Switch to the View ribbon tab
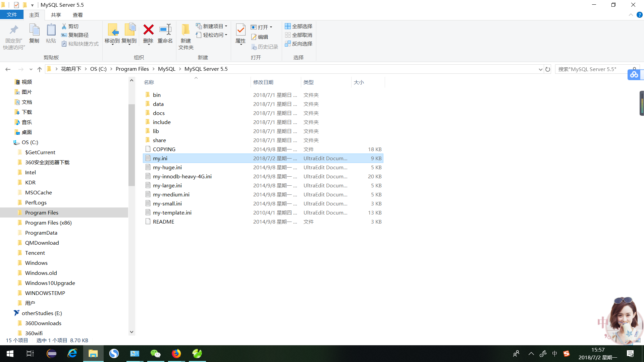 point(78,15)
